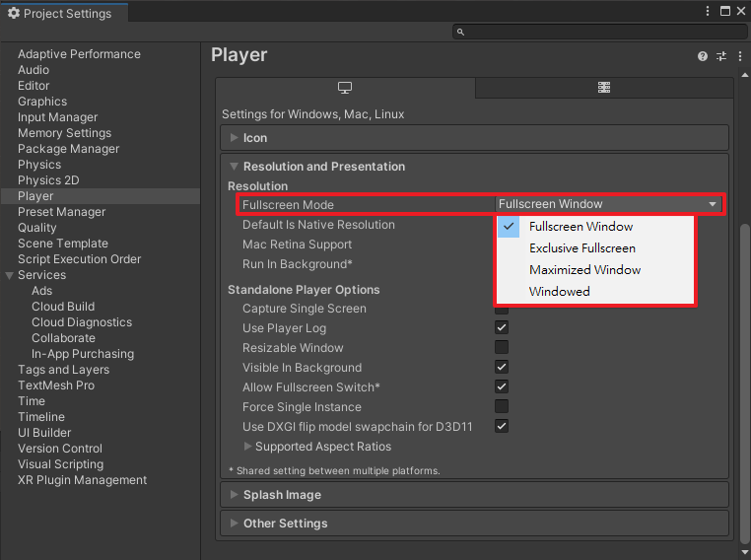Open Graphics settings
751x560 pixels.
tap(42, 102)
